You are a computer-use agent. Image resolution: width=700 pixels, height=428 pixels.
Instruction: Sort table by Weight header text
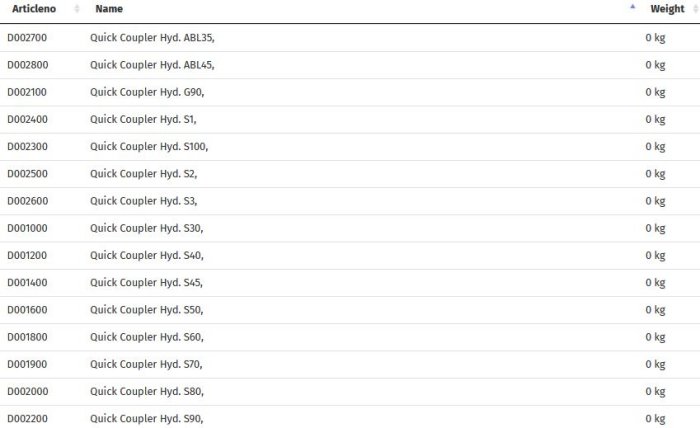tap(667, 9)
